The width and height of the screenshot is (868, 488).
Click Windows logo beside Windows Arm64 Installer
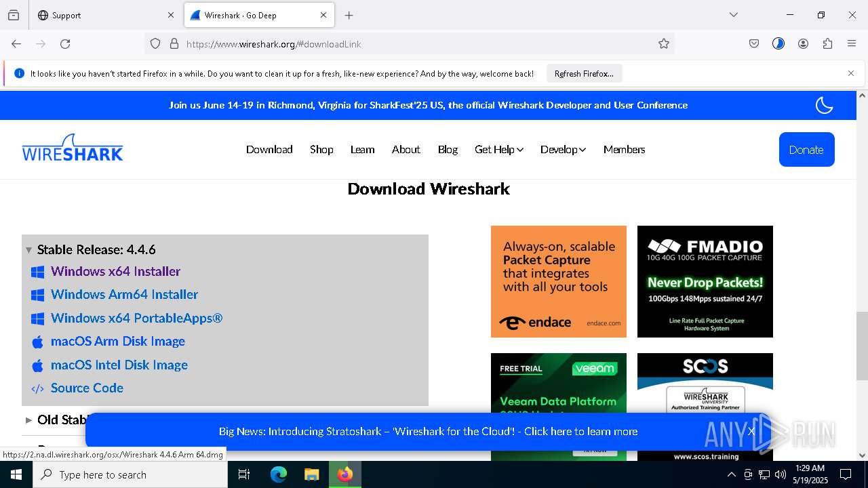38,295
